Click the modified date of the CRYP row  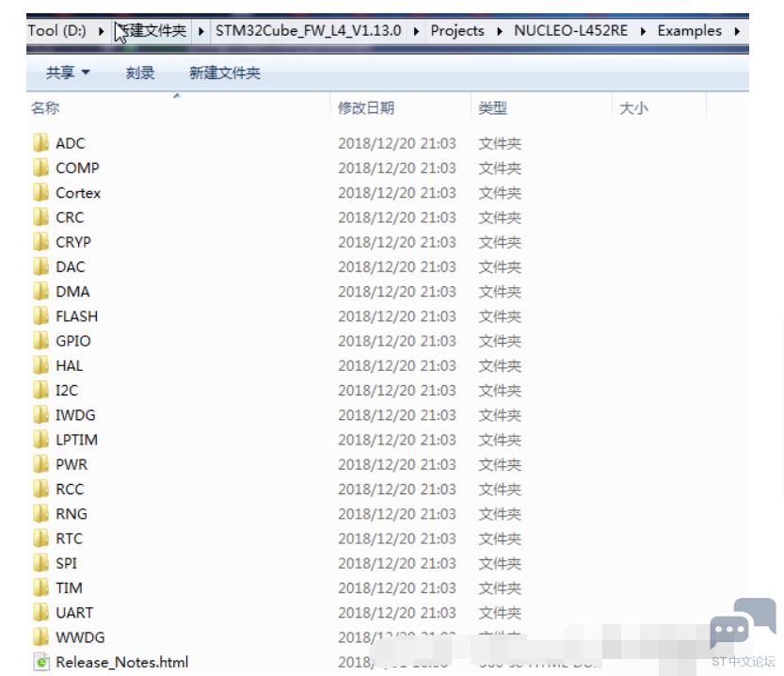click(x=397, y=242)
